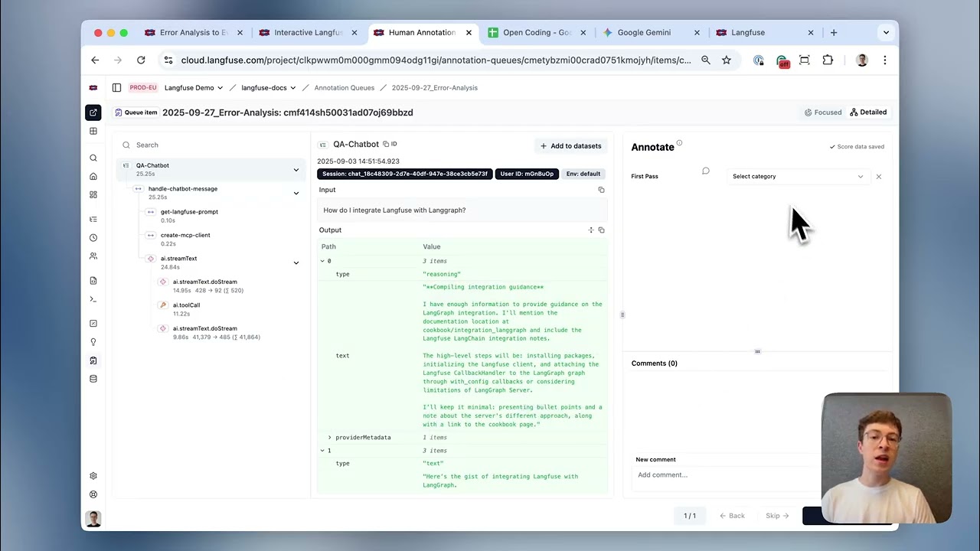
Task: Bookmark this page star icon
Action: point(727,60)
